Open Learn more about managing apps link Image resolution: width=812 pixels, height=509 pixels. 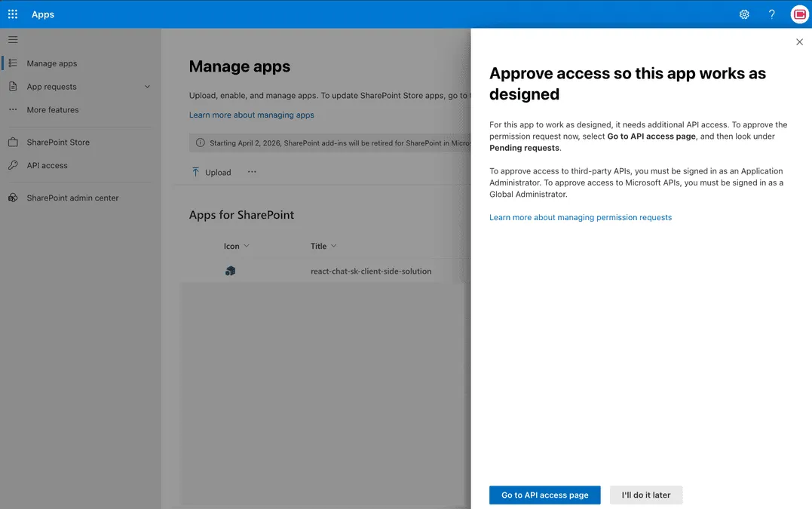252,115
